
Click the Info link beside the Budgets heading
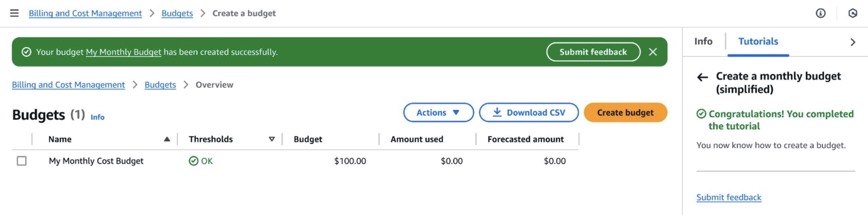97,117
